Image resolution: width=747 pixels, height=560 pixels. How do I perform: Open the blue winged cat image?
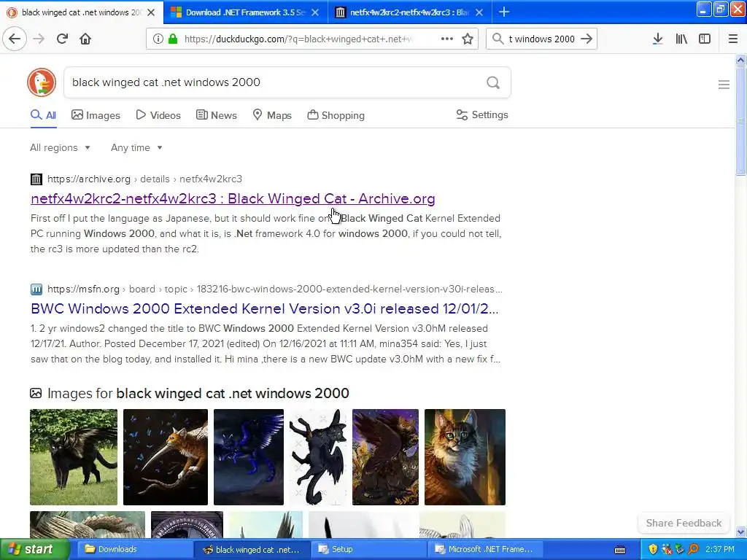tap(249, 457)
